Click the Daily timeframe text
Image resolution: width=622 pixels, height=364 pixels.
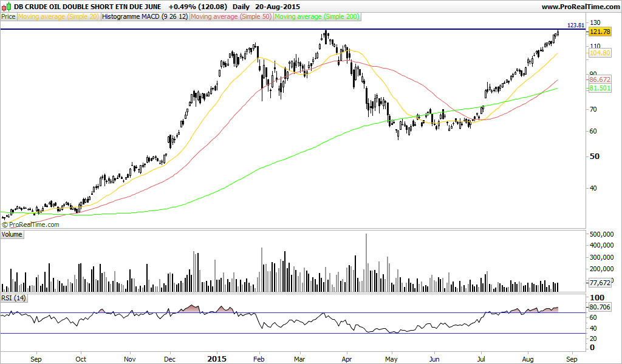(241, 7)
